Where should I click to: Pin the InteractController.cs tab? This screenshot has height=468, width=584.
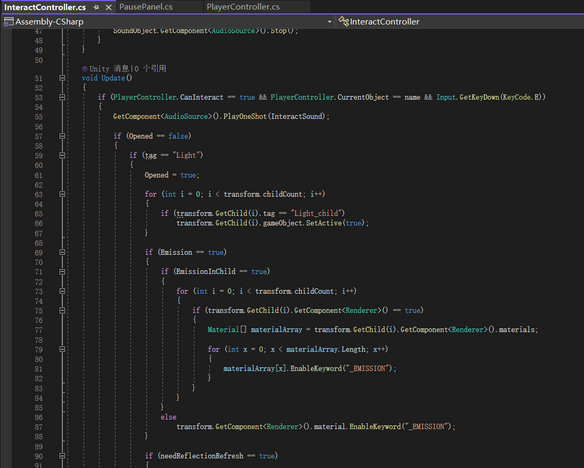coord(96,7)
